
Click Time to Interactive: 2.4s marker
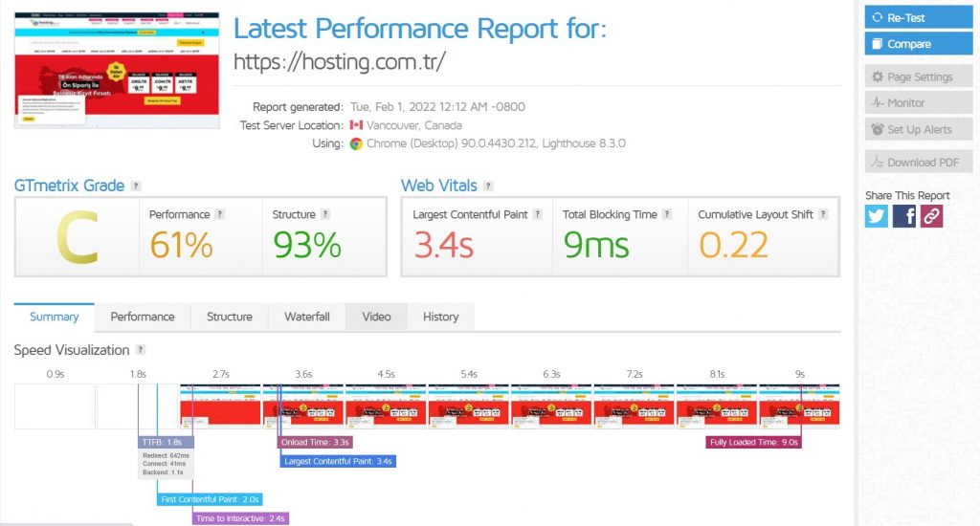[x=240, y=518]
